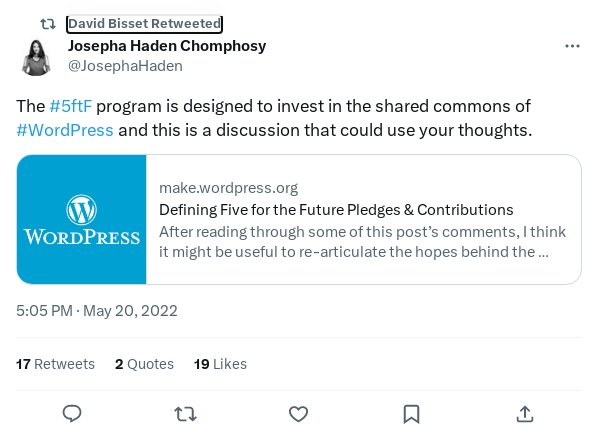598x430 pixels.
Task: Retweet using the bottom retweet icon
Action: (x=185, y=414)
